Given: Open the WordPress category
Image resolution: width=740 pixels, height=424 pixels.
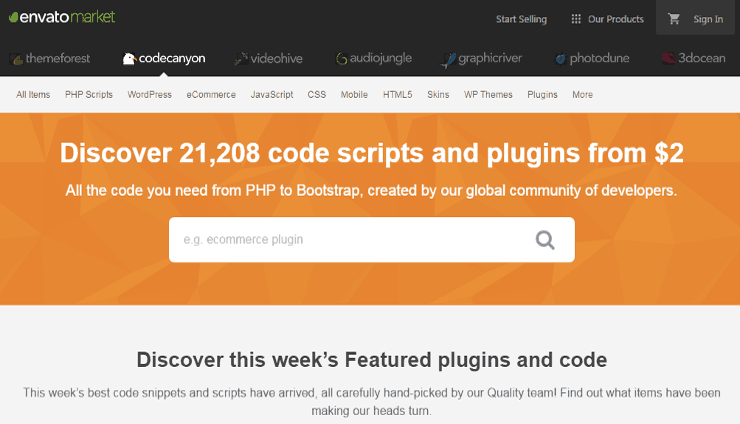Looking at the screenshot, I should (150, 94).
